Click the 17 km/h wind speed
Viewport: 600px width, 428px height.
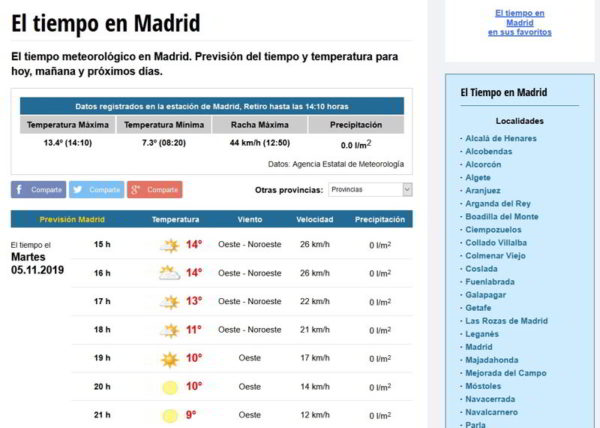tap(315, 358)
